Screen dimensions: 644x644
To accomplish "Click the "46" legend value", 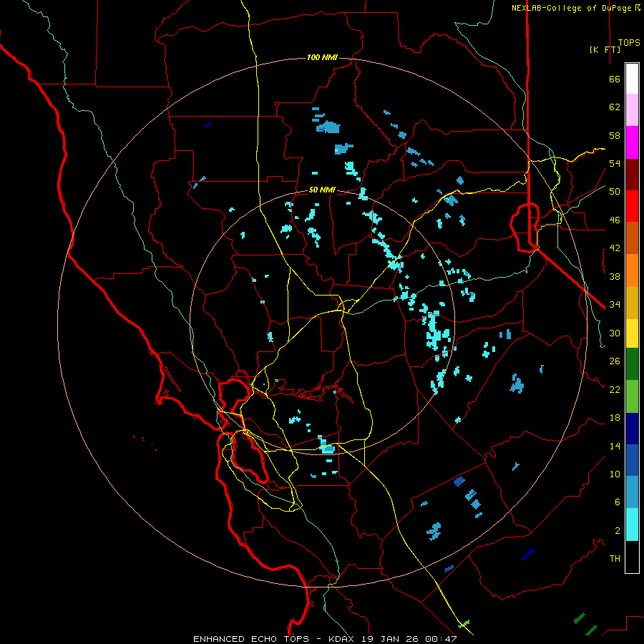I will (615, 220).
